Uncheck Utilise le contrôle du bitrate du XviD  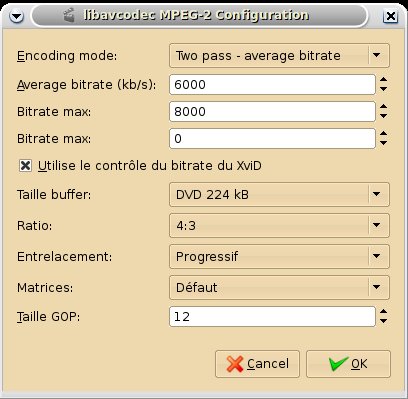click(25, 166)
